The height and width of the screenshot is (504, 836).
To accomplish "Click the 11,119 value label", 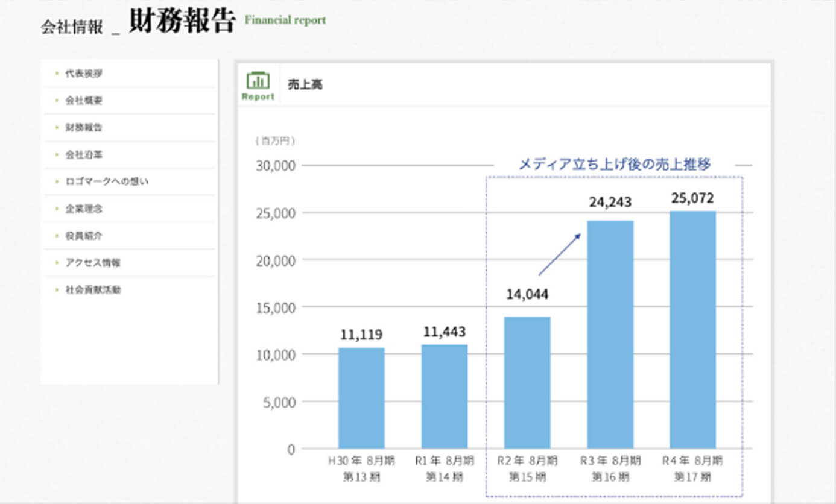I will 361,335.
